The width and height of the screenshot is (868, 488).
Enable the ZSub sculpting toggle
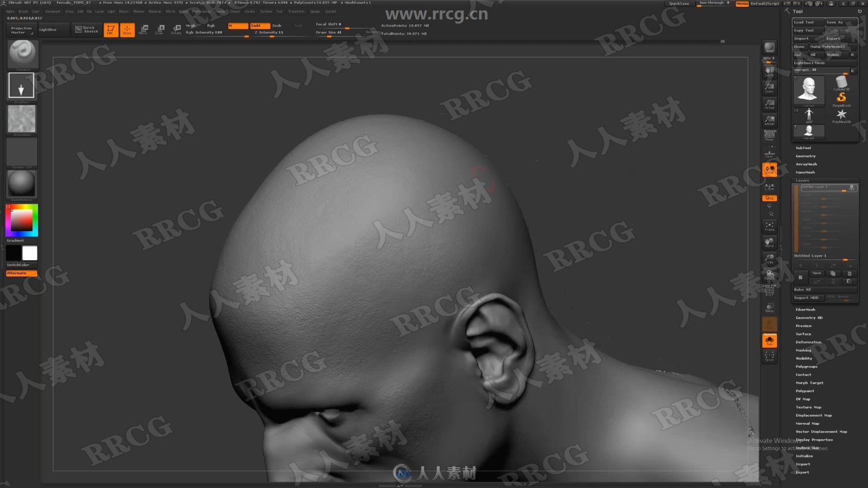(x=276, y=25)
